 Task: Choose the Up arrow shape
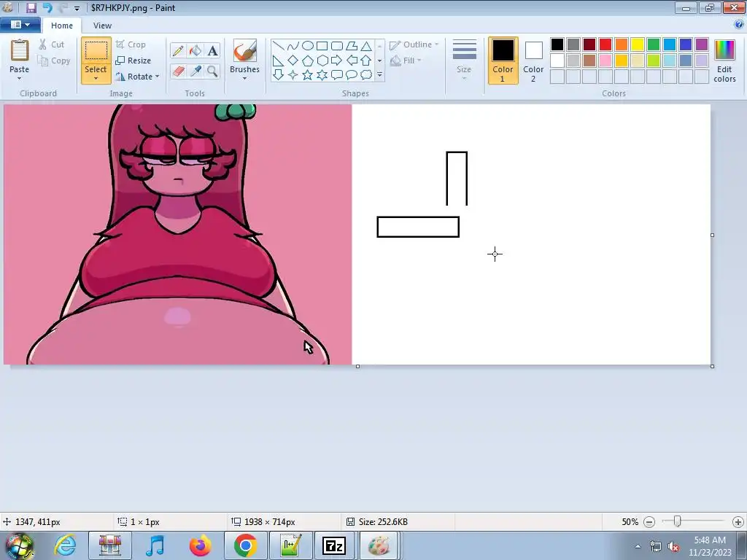366,61
